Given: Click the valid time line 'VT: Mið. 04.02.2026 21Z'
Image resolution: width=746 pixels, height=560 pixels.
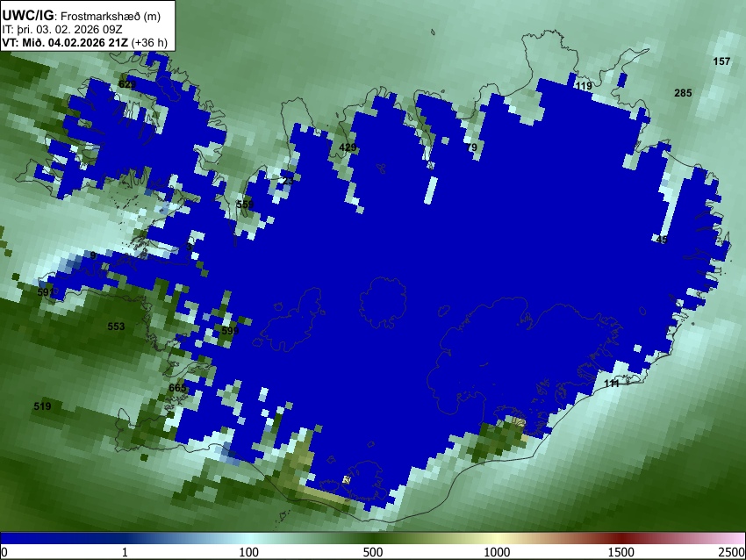Looking at the screenshot, I should point(65,42).
